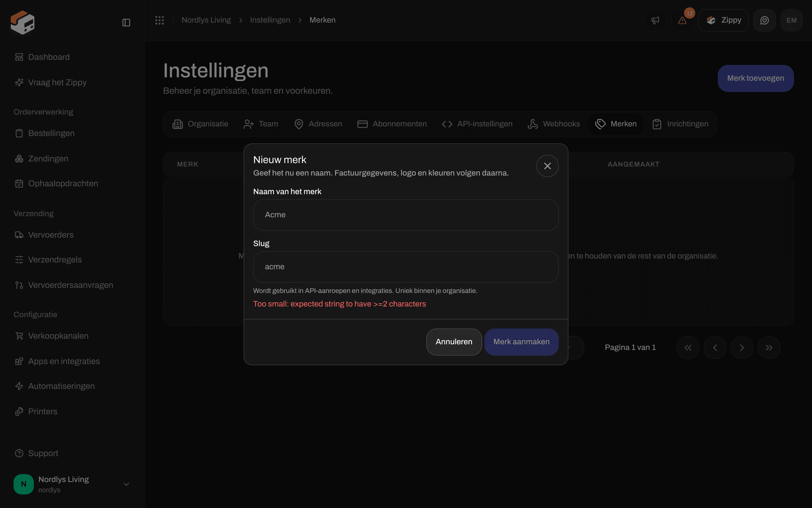Focus the Slug input field
This screenshot has width=812, height=508.
click(406, 267)
